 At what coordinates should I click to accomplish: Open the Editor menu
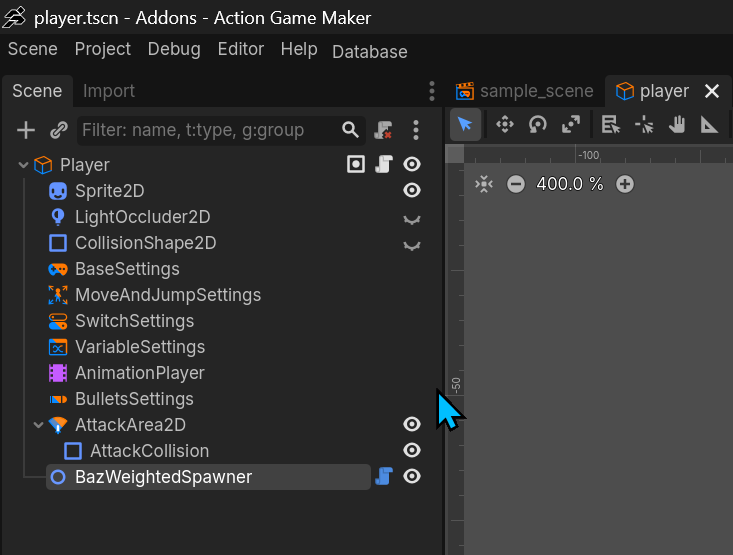pos(241,49)
